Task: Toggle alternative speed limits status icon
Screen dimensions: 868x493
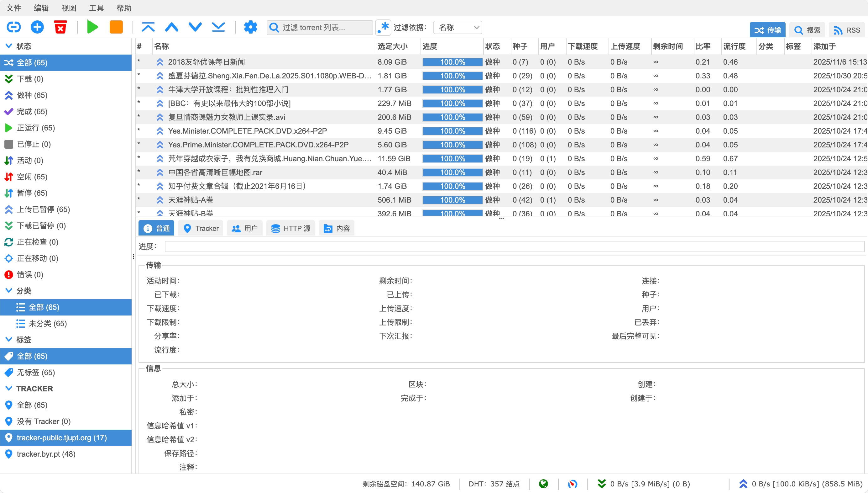Action: 573,484
